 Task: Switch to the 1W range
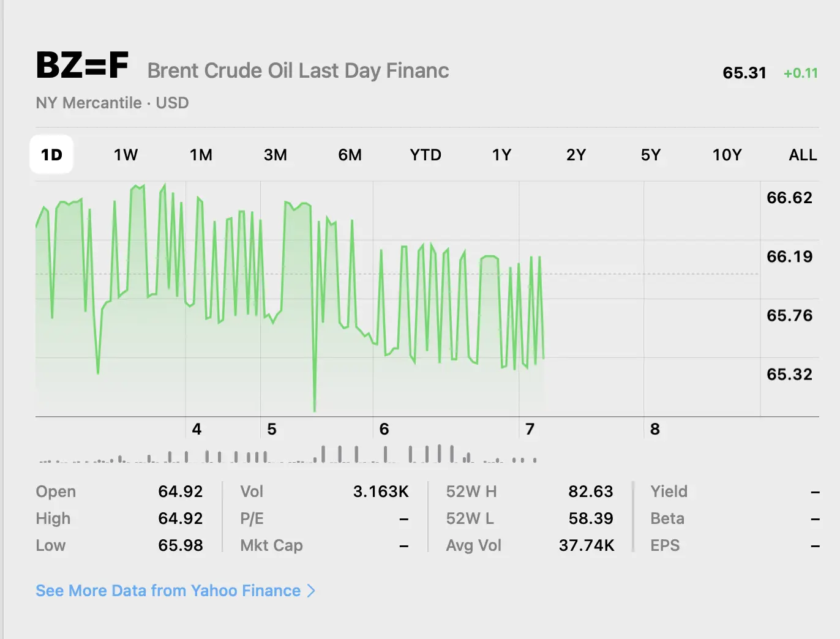(126, 155)
